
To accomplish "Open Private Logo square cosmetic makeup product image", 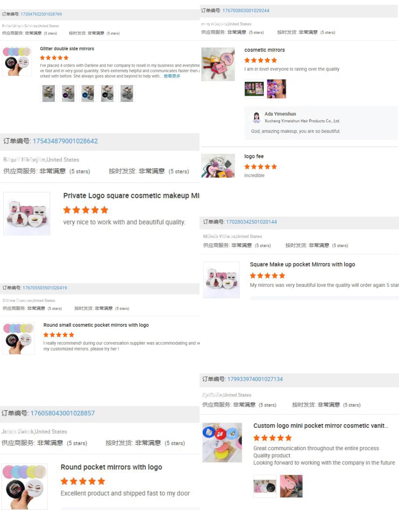I will [x=27, y=214].
